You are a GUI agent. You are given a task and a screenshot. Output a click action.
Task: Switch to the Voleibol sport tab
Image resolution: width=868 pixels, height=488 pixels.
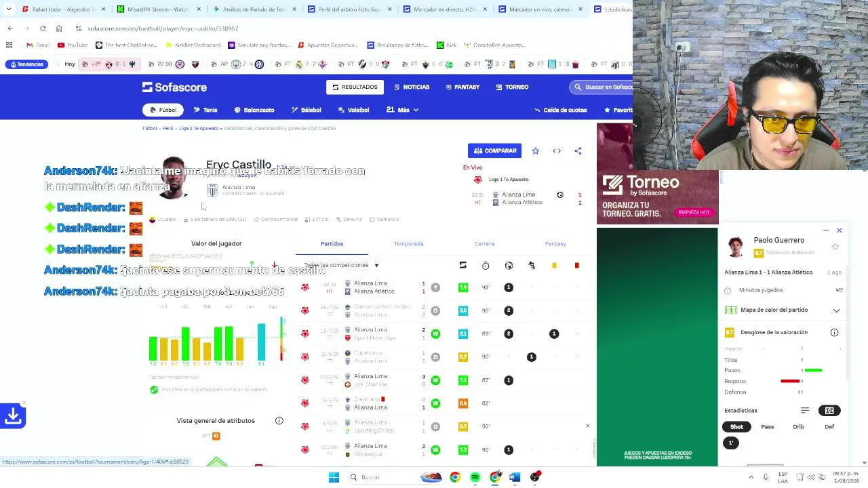click(x=353, y=110)
